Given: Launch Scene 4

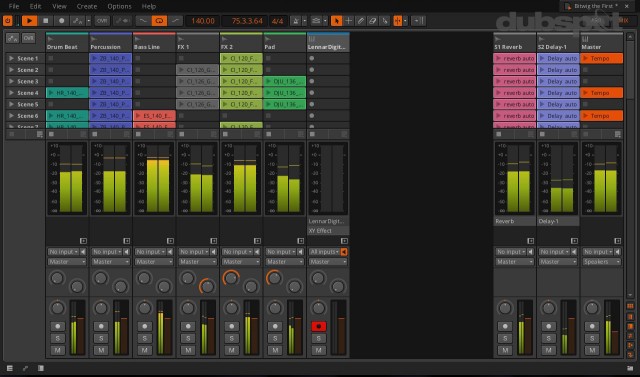Looking at the screenshot, I should [x=11, y=93].
